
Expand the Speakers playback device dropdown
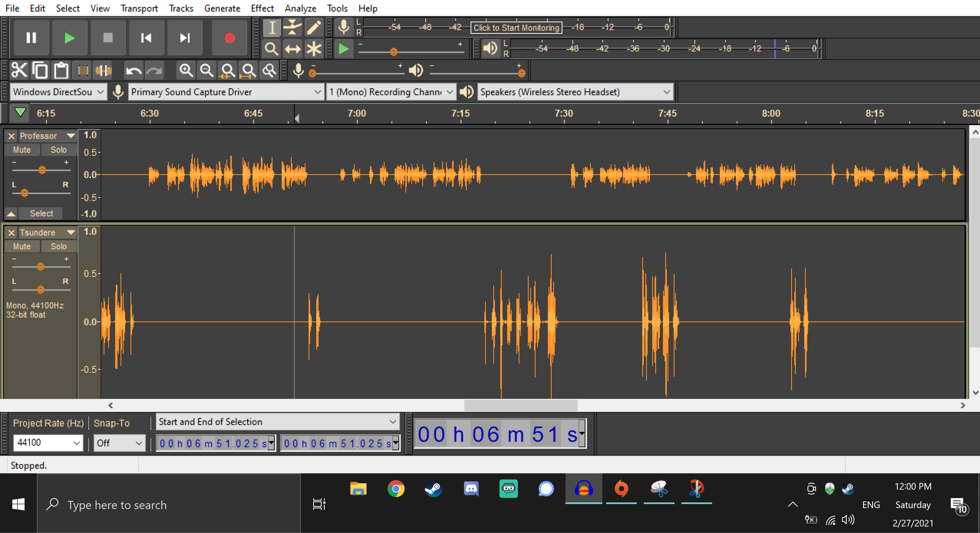tap(666, 92)
